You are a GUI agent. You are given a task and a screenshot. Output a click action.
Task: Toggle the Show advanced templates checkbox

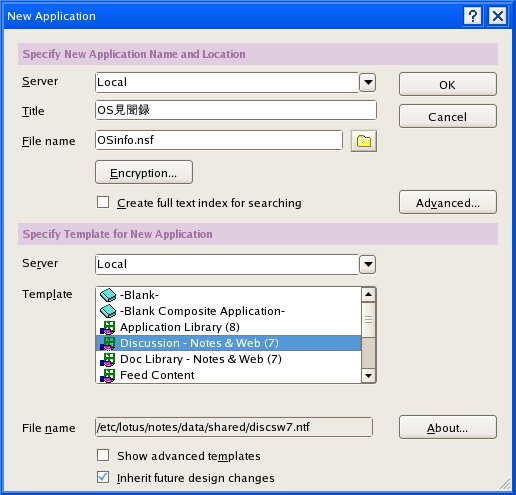click(x=103, y=455)
